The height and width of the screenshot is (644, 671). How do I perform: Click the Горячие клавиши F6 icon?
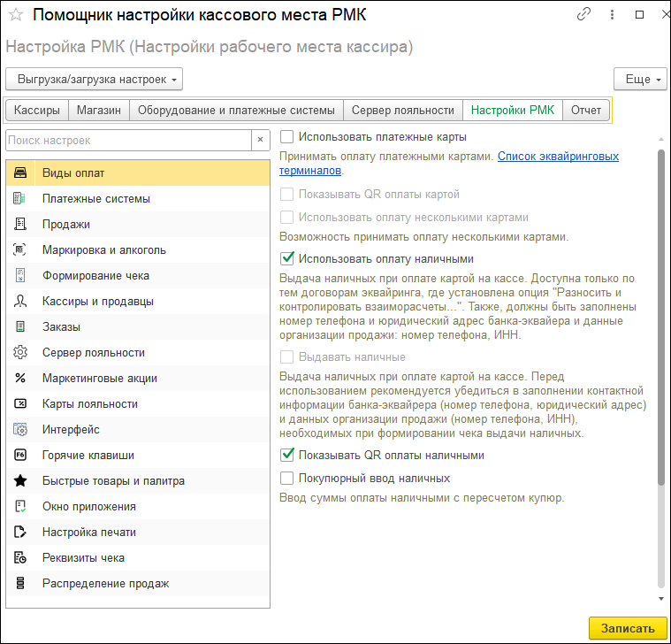pos(20,456)
